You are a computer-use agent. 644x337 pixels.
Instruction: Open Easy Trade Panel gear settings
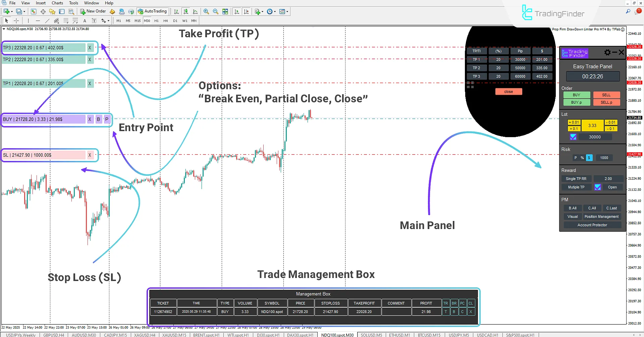click(x=607, y=52)
